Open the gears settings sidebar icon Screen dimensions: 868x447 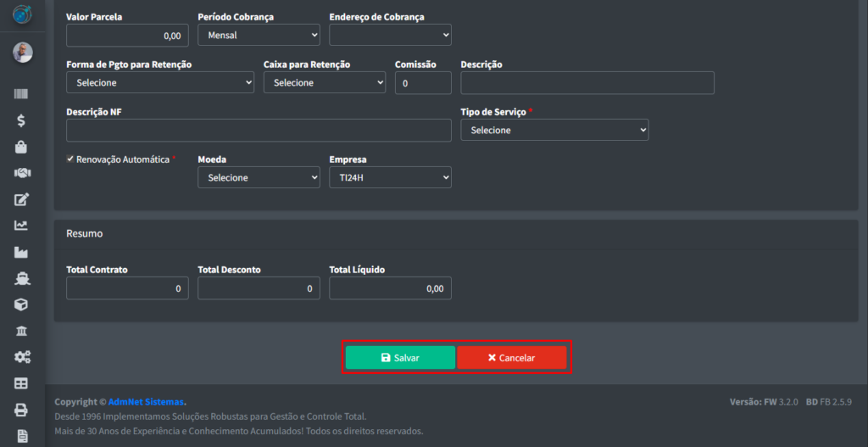22,357
